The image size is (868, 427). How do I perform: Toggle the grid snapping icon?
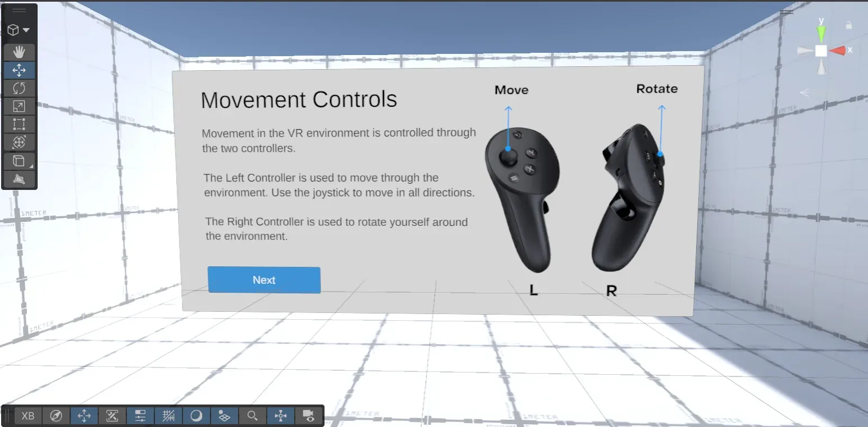(168, 416)
